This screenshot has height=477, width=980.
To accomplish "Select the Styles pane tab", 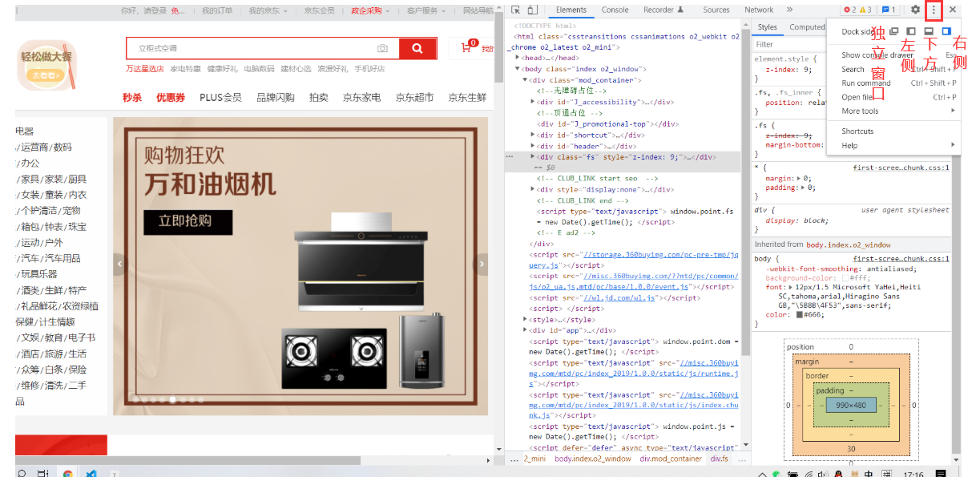I will [767, 27].
